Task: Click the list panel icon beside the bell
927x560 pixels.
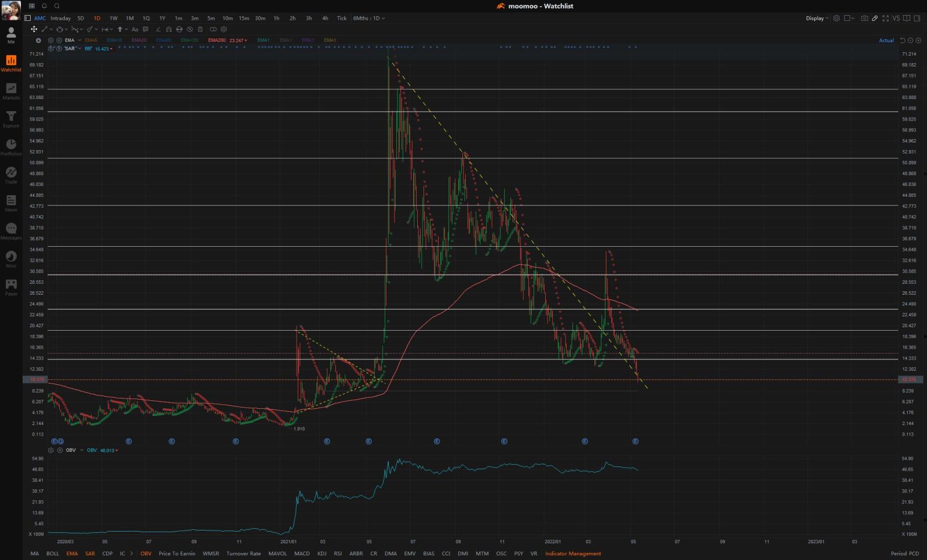Action: (x=32, y=6)
